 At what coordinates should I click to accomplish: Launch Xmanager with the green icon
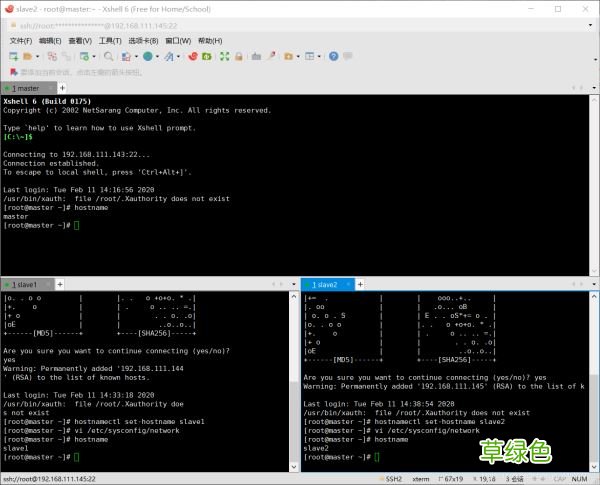(x=207, y=57)
